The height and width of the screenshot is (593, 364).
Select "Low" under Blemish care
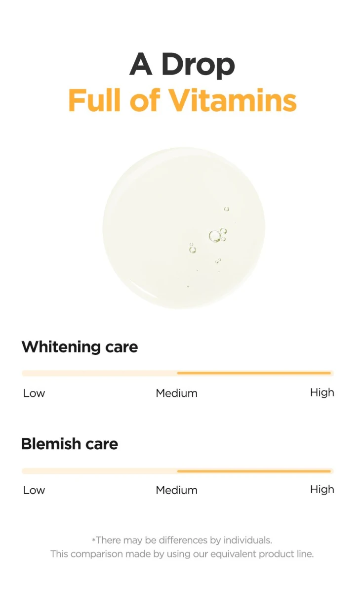(x=34, y=490)
